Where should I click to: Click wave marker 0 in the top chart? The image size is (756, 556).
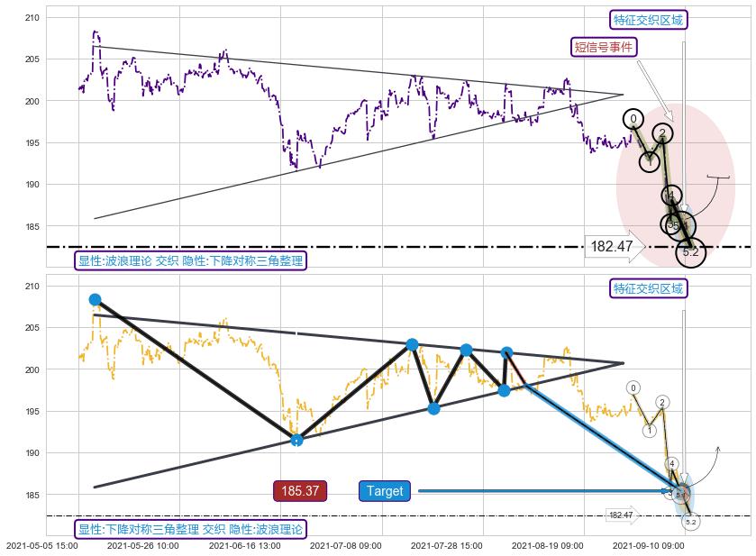(x=633, y=119)
